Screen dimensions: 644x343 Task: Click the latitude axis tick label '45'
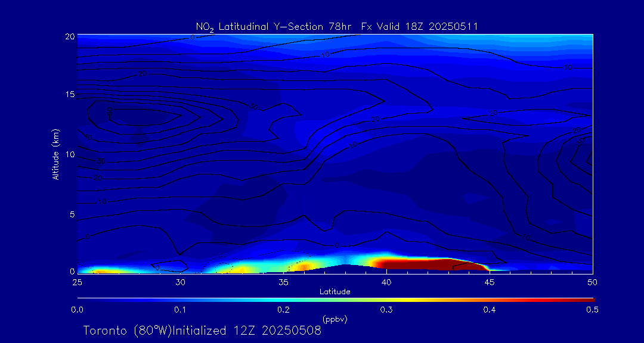489,282
